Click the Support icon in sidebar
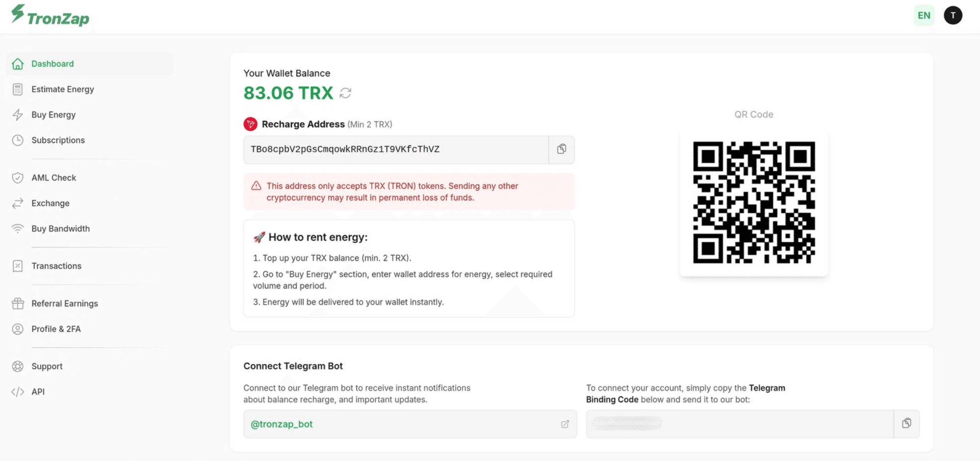Image resolution: width=980 pixels, height=461 pixels. [18, 366]
